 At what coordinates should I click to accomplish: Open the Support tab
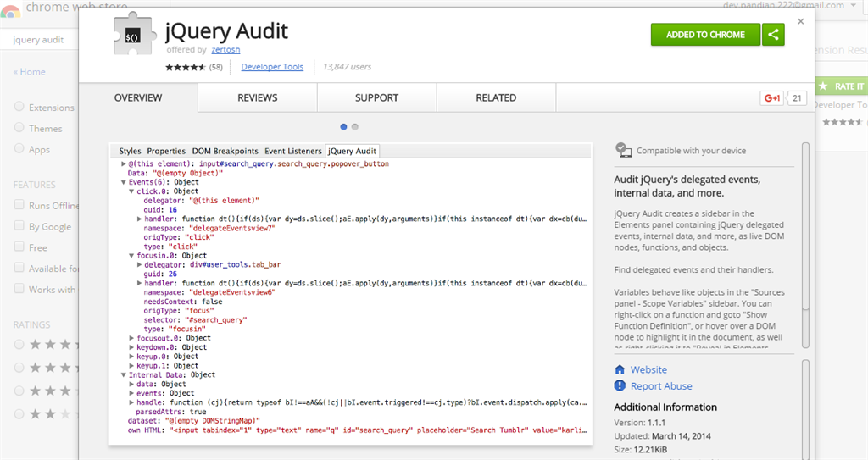(x=376, y=98)
